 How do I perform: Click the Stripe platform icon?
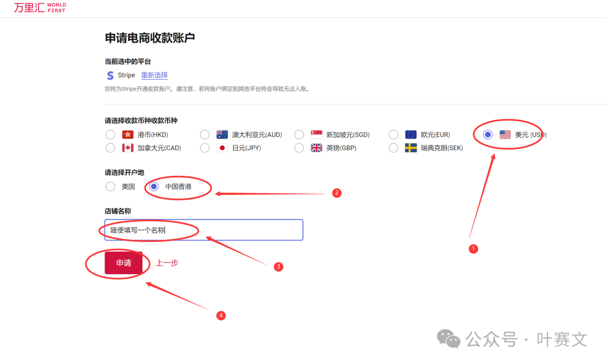tap(110, 75)
